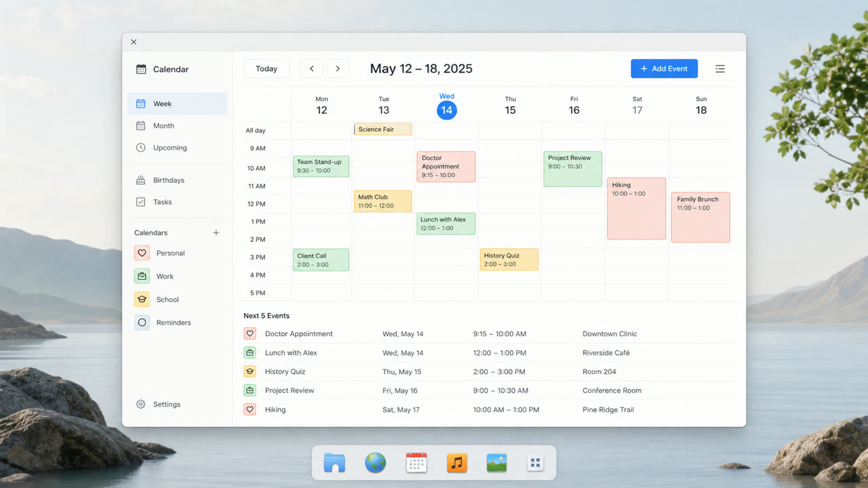Click the Today button
Screen dimensions: 868x488
pos(267,68)
